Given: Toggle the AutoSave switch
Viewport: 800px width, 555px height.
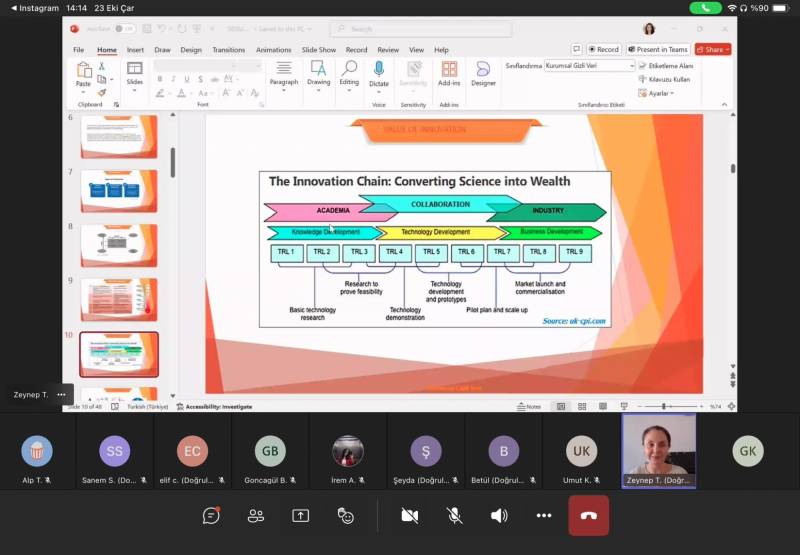Looking at the screenshot, I should tap(124, 29).
